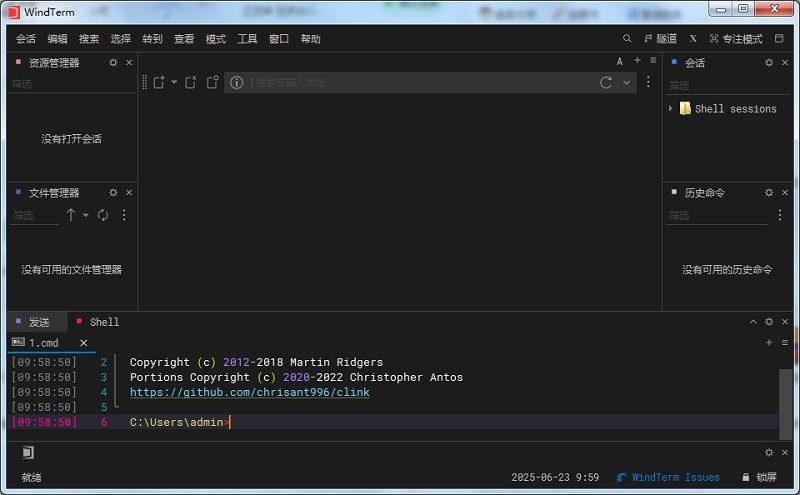
Task: Toggle 锁屏 lock screen in status bar
Action: [x=758, y=477]
